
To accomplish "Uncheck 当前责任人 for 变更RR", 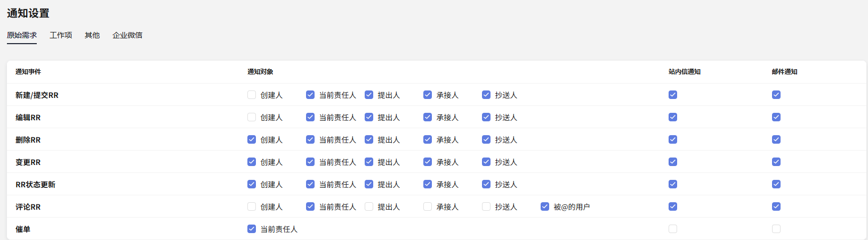I will pyautogui.click(x=310, y=162).
